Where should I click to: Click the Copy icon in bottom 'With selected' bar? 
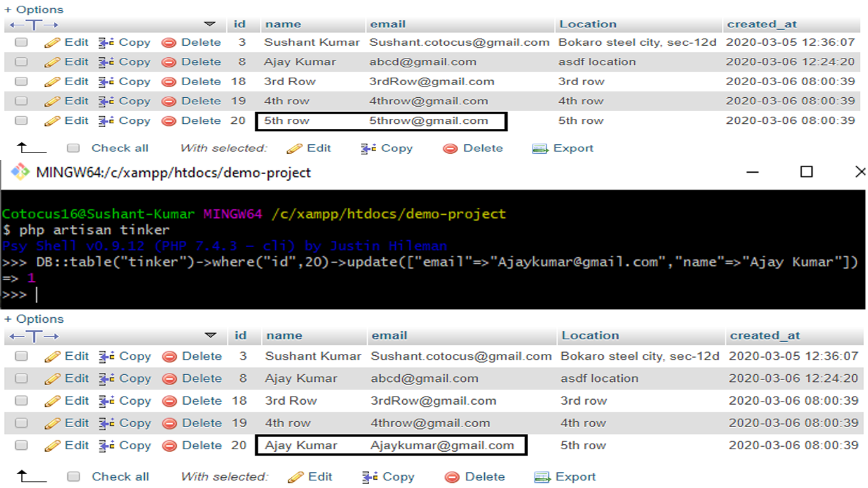(370, 477)
